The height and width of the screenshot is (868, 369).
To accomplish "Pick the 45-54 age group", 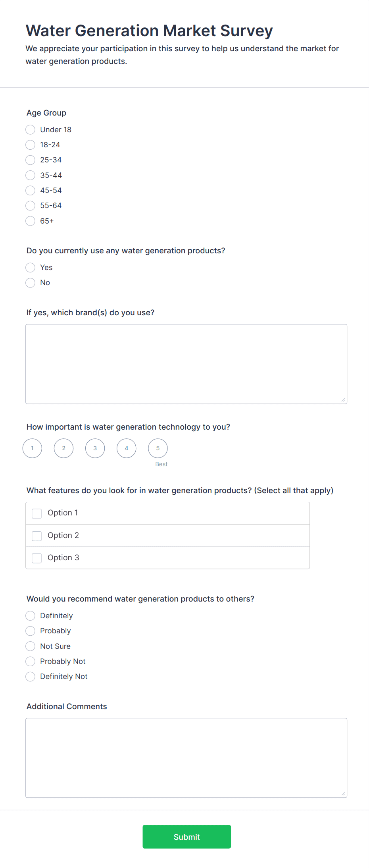I will (31, 191).
